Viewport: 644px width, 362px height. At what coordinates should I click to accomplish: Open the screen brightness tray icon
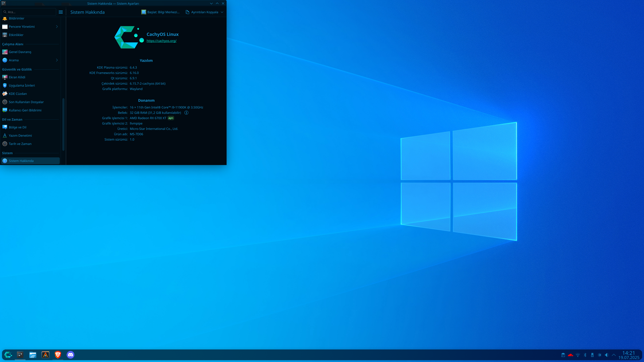click(600, 355)
